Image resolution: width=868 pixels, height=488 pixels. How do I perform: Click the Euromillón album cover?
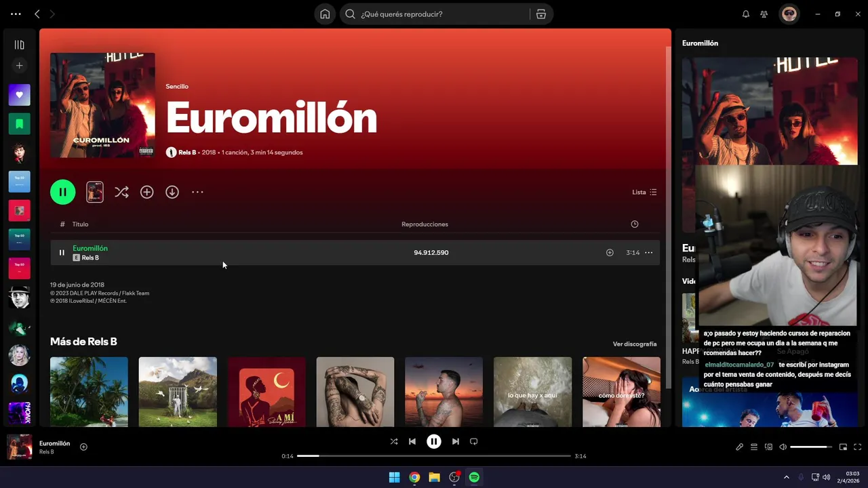pyautogui.click(x=102, y=105)
